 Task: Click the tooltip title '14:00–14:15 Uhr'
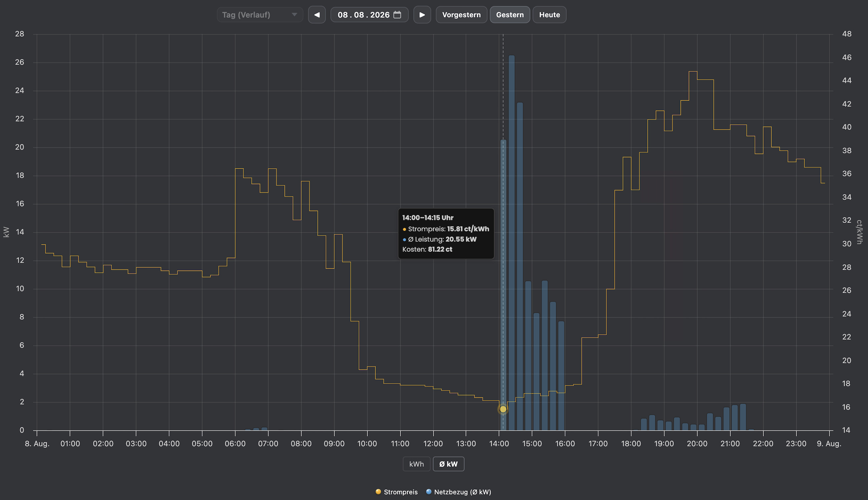(x=428, y=218)
